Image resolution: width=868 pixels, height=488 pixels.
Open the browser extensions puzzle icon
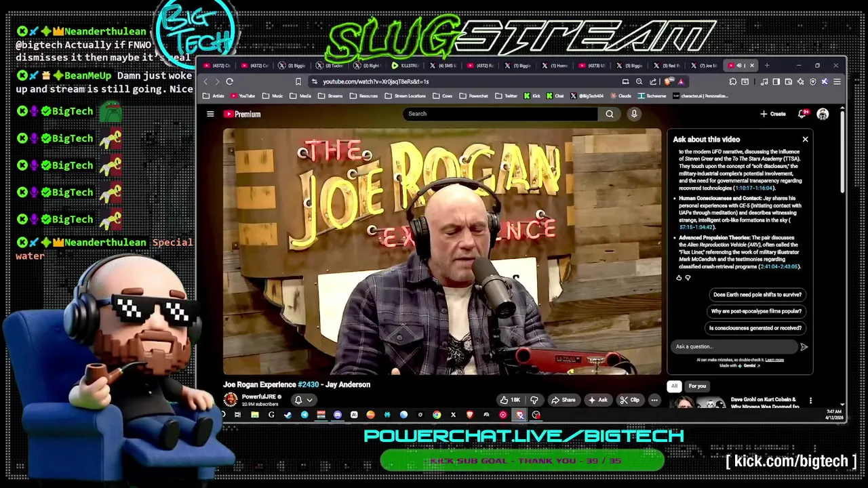[x=732, y=81]
